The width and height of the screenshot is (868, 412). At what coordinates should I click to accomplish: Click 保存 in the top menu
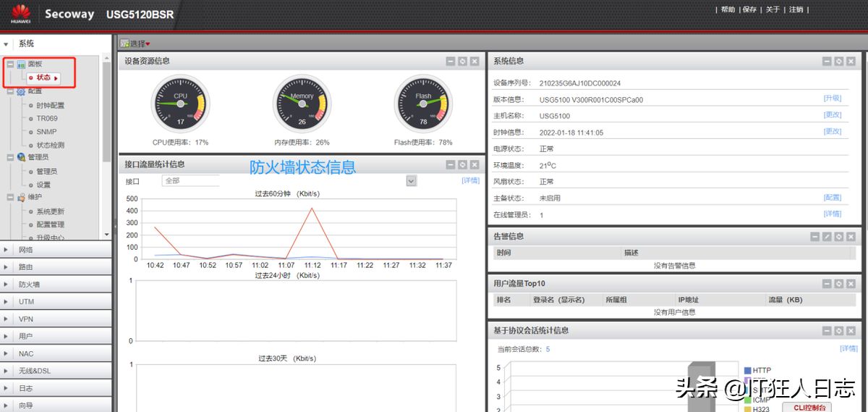(x=749, y=10)
